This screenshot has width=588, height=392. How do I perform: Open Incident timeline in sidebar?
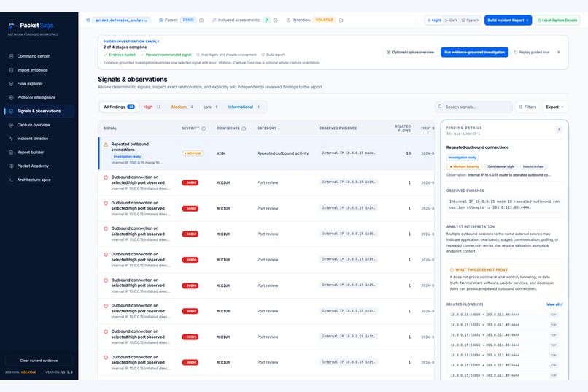tap(39, 139)
